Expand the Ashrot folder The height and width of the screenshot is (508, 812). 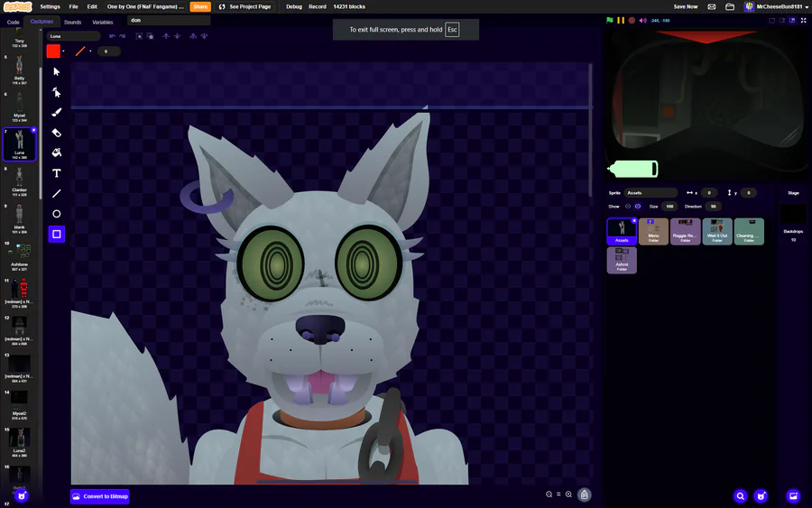click(622, 260)
